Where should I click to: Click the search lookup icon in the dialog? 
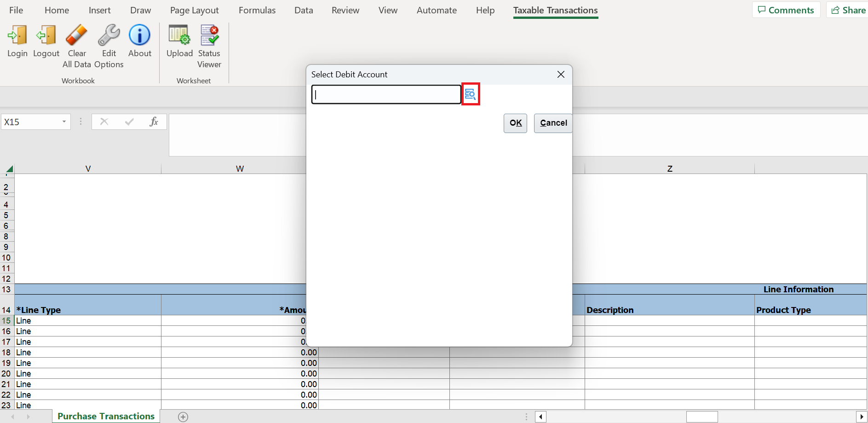coord(471,94)
